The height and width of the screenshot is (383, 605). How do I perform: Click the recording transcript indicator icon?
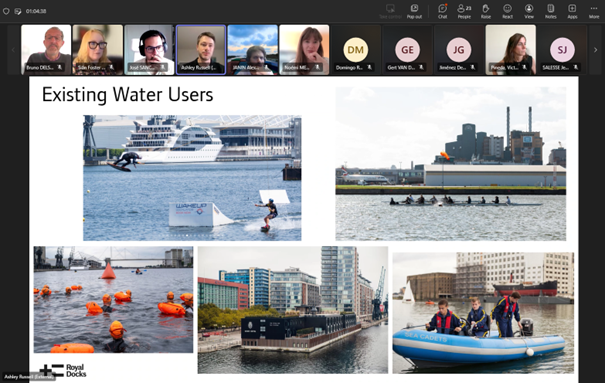click(x=18, y=11)
